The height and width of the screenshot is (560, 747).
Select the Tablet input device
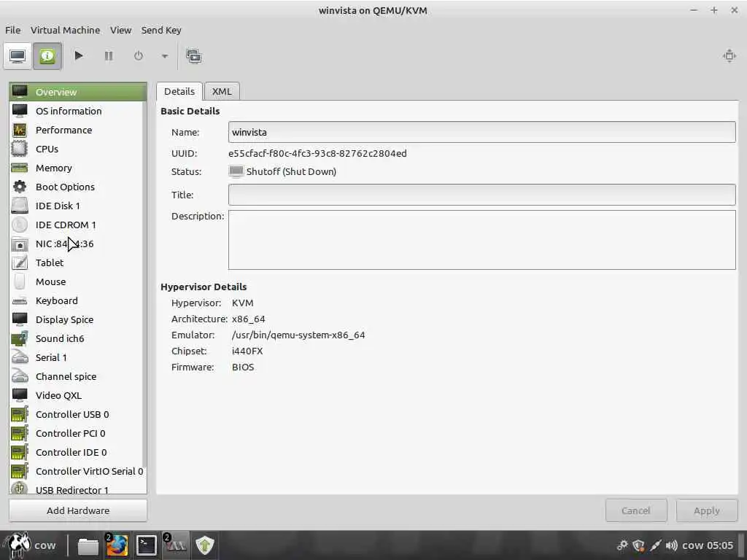click(77, 262)
